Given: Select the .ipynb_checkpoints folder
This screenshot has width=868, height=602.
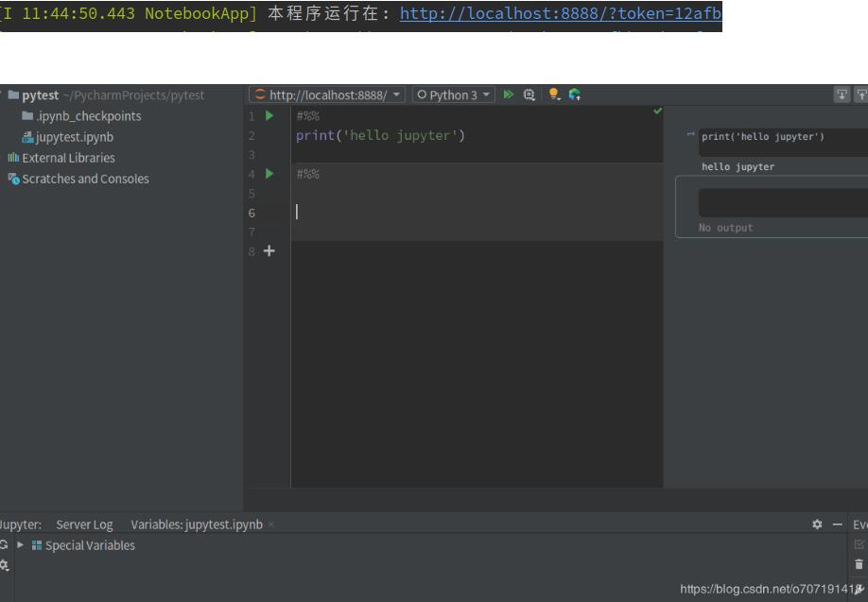Looking at the screenshot, I should tap(88, 116).
